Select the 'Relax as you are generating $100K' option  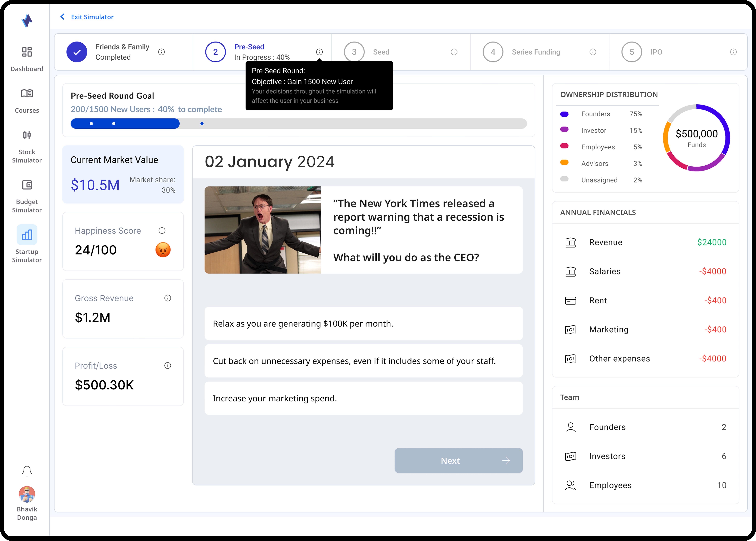pyautogui.click(x=363, y=323)
